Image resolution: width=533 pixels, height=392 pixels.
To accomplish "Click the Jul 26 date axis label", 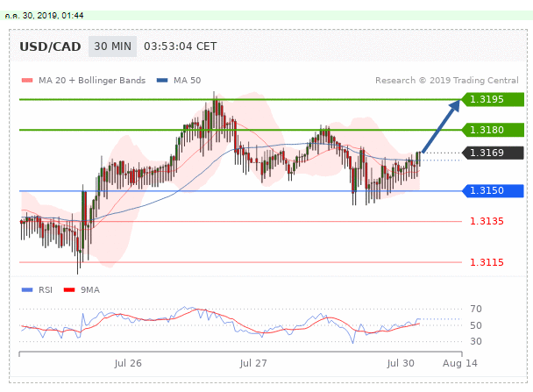I will [x=128, y=363].
